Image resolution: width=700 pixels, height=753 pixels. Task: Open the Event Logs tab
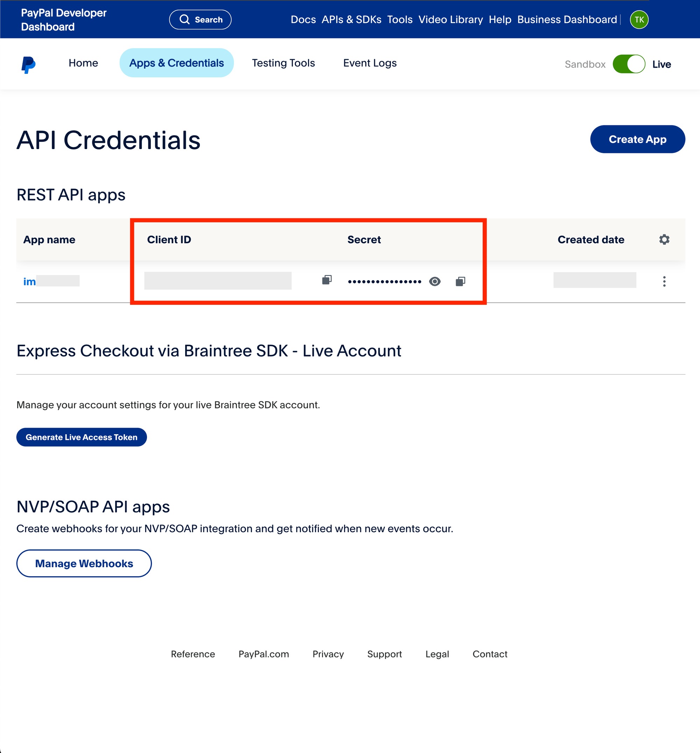point(370,63)
